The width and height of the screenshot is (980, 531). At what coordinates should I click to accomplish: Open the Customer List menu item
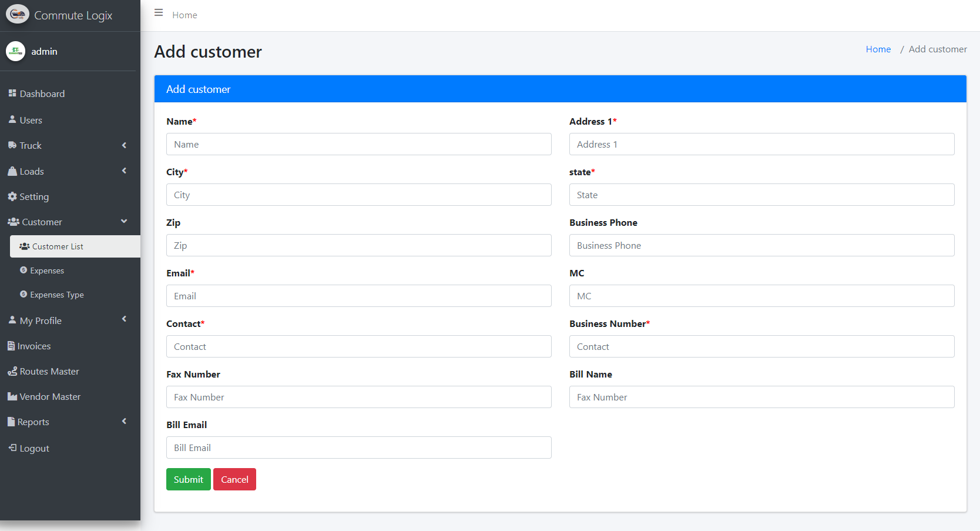coord(58,246)
